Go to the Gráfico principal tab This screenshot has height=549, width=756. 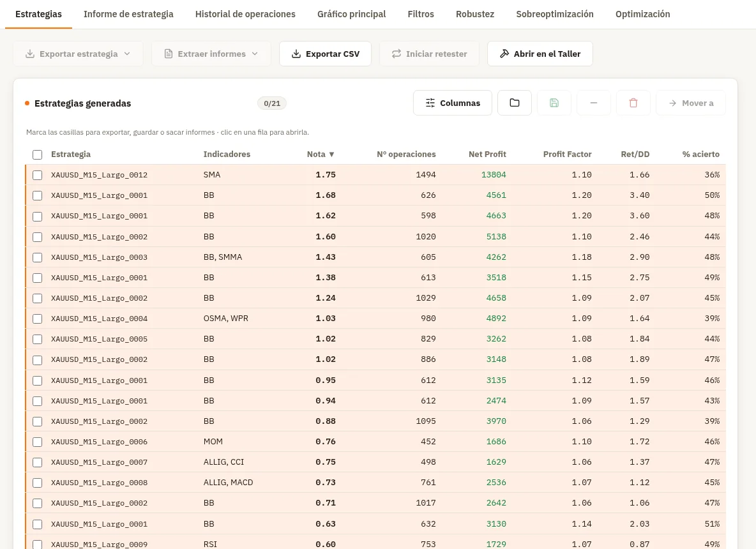351,14
